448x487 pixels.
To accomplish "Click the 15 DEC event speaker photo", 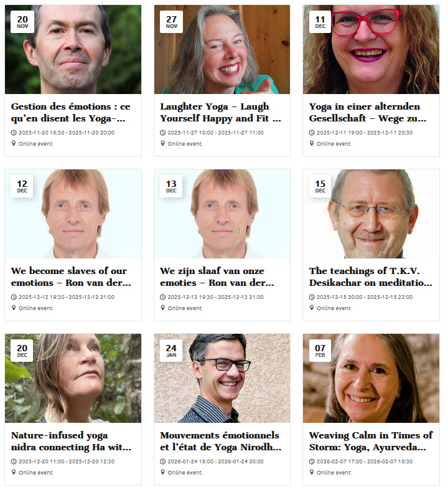I will pos(371,214).
